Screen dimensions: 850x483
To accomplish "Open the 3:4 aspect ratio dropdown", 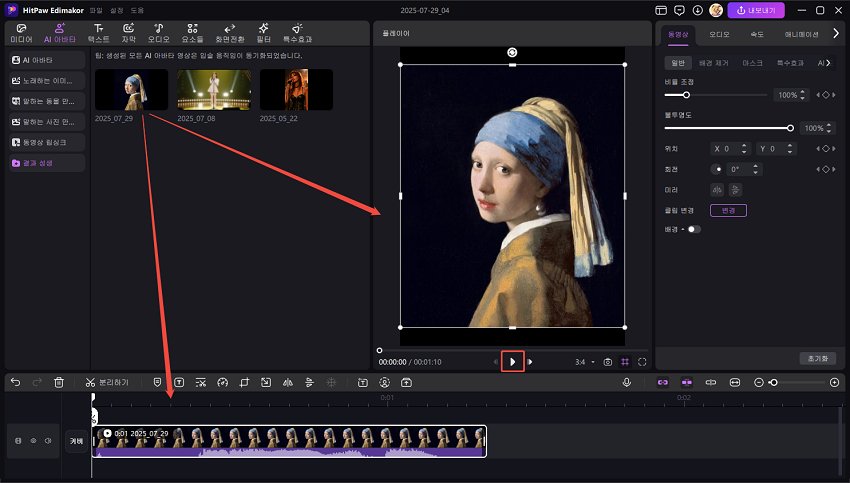I will 585,362.
